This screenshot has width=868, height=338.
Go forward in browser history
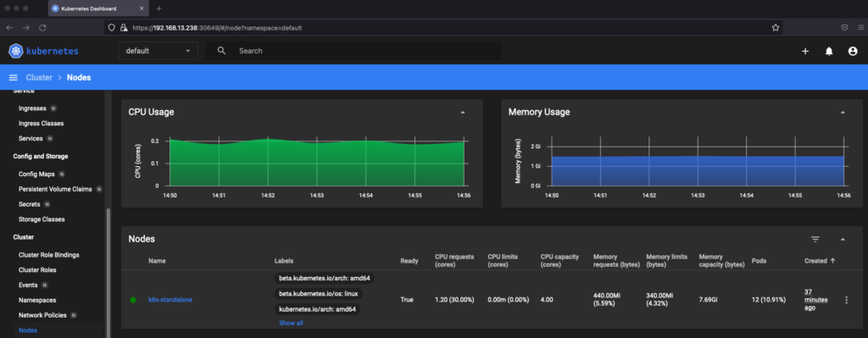coord(25,28)
